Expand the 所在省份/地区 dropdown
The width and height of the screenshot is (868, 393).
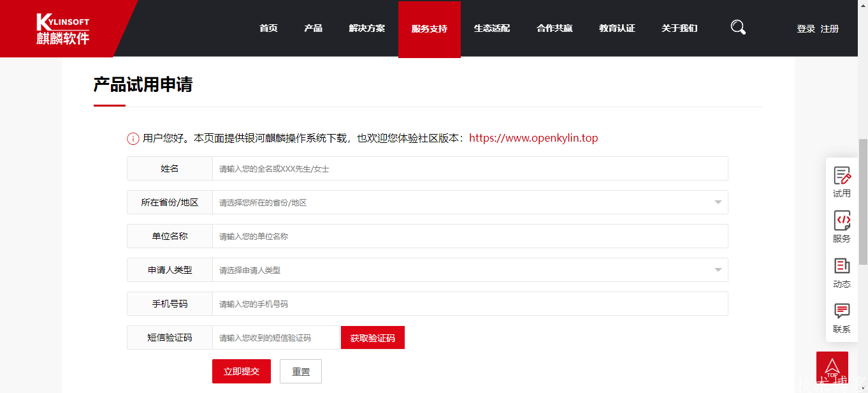coord(470,202)
